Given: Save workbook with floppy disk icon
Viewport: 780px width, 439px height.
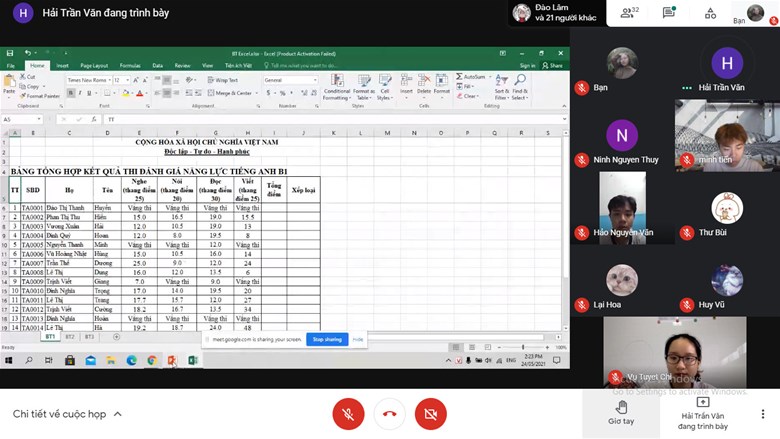Looking at the screenshot, I should (x=10, y=53).
